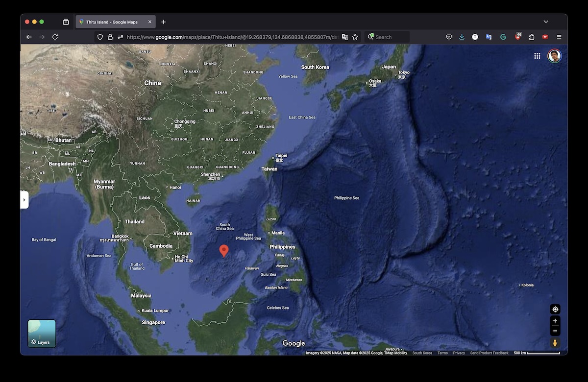Open the red YouTube extension icon
The height and width of the screenshot is (382, 588).
pyautogui.click(x=545, y=37)
